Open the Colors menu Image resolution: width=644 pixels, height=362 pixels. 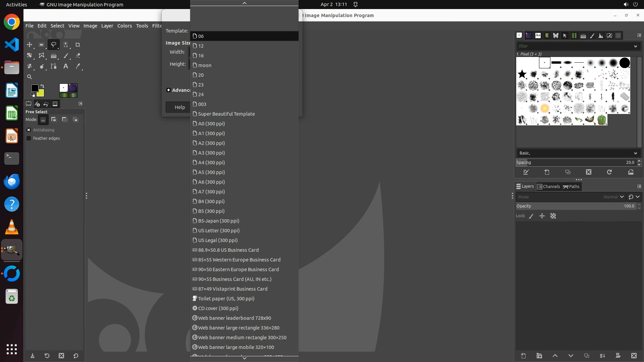click(x=124, y=26)
